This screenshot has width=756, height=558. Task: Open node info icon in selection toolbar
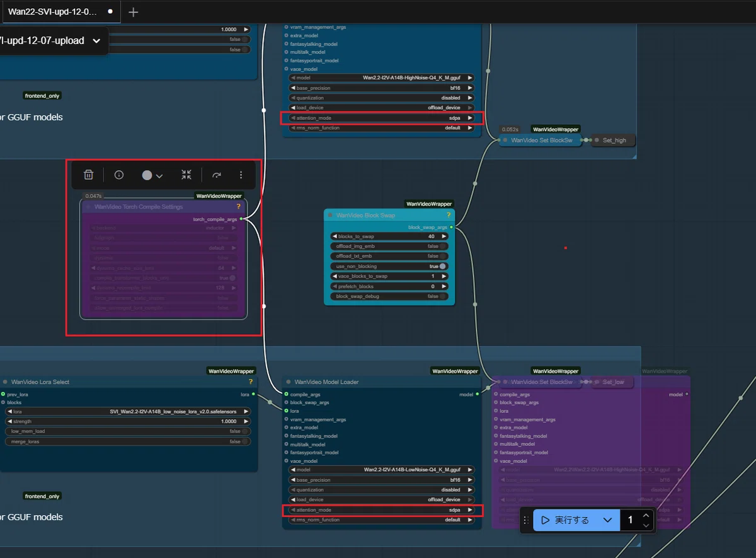click(x=119, y=175)
